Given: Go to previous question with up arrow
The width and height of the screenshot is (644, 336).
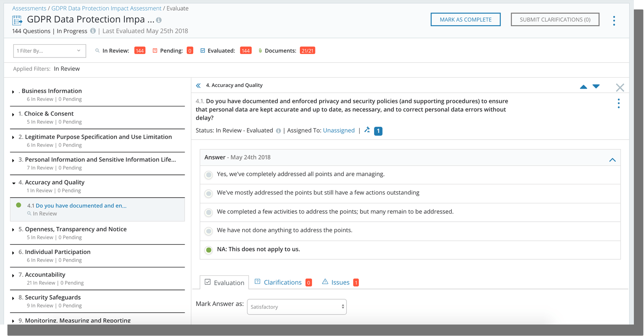Looking at the screenshot, I should 583,87.
